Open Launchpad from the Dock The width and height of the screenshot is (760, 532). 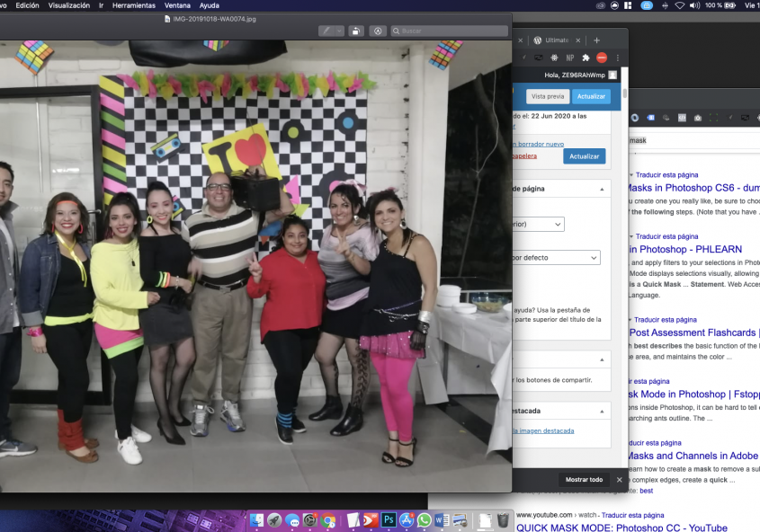tap(274, 520)
